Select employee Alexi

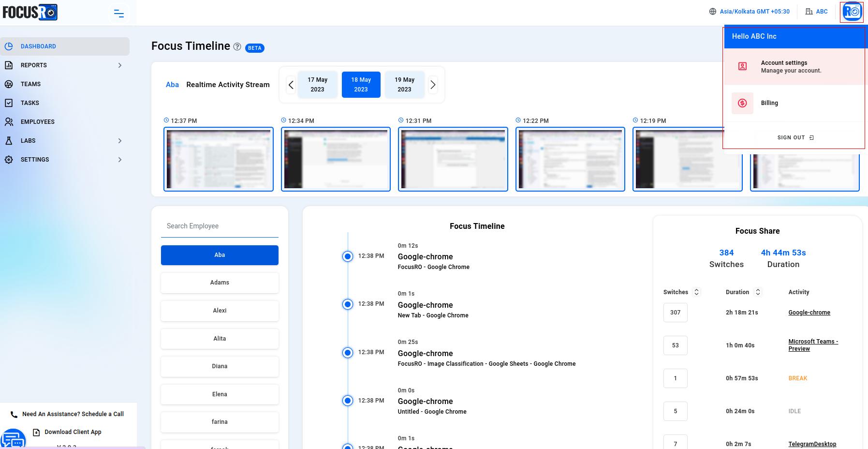220,311
